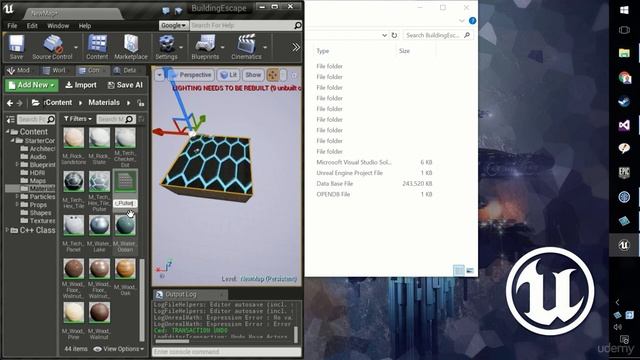Click the Output Log tab icon
Viewport: 640px width, 360px height.
(x=159, y=294)
